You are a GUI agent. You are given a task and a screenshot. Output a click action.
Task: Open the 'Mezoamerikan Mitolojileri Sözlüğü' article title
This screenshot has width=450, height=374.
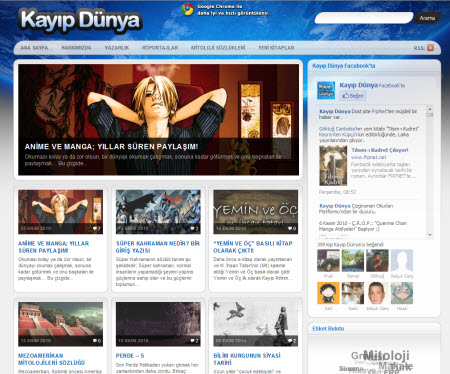pyautogui.click(x=52, y=359)
